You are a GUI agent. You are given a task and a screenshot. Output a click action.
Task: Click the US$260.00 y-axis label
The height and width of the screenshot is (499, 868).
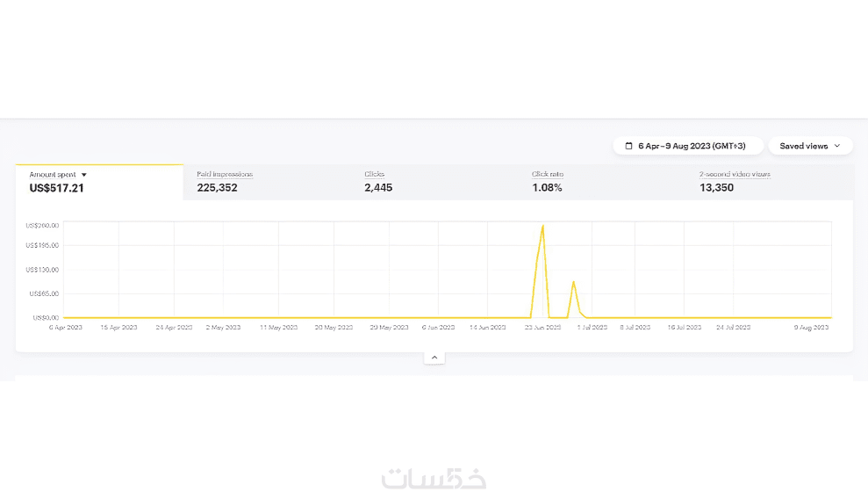pyautogui.click(x=43, y=224)
